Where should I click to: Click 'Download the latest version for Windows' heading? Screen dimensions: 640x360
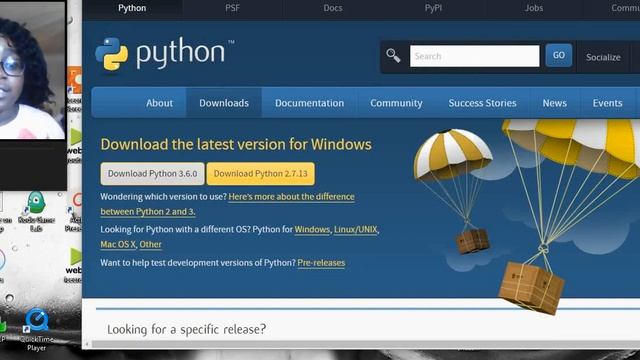point(236,144)
